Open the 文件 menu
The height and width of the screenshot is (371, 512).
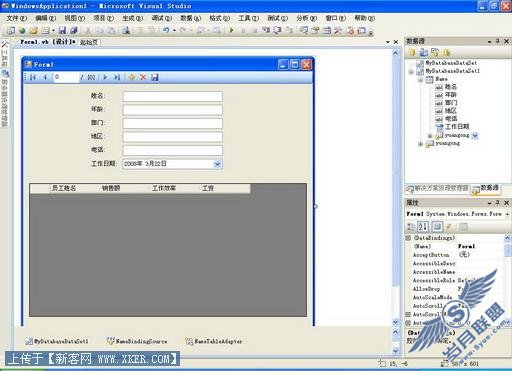click(17, 18)
